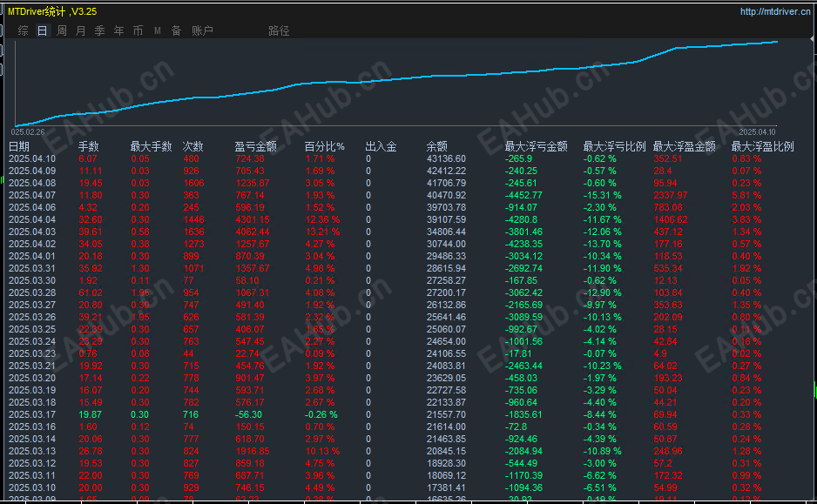Select the 2025.04.07 date cell
Viewport: 817px width, 504px height.
pos(31,195)
